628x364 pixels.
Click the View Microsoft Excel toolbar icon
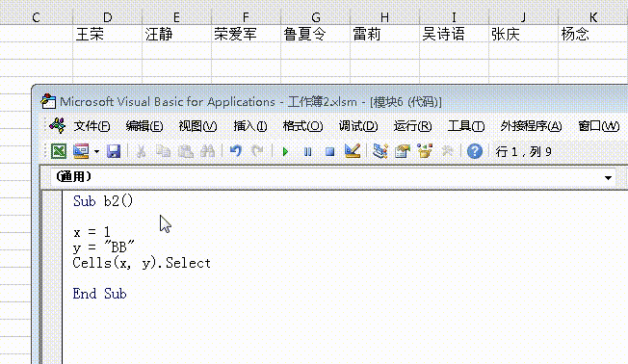tap(59, 151)
